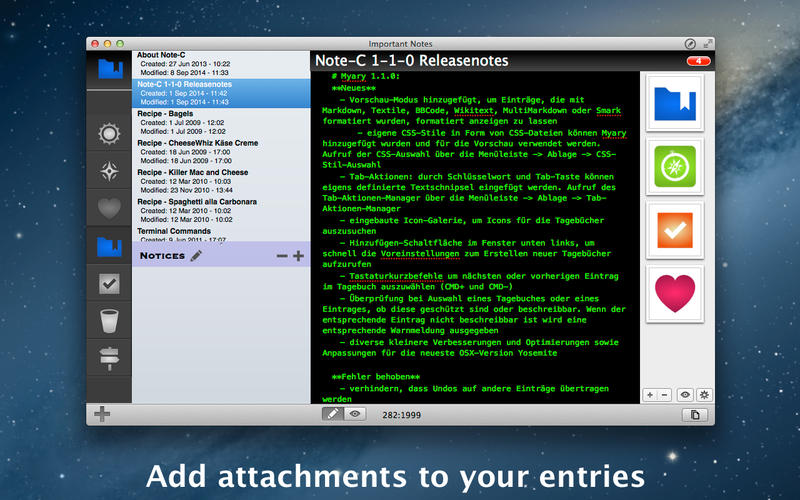800x500 pixels.
Task: Open attachment settings gear icon
Action: click(x=704, y=394)
